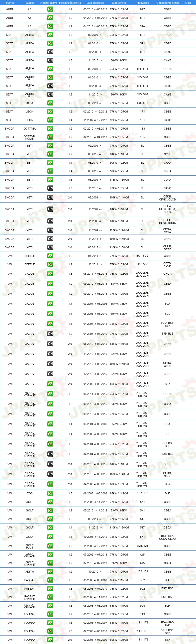Click the Nadwozie column header
This screenshot has width=196, height=644.
[x=143, y=3]
